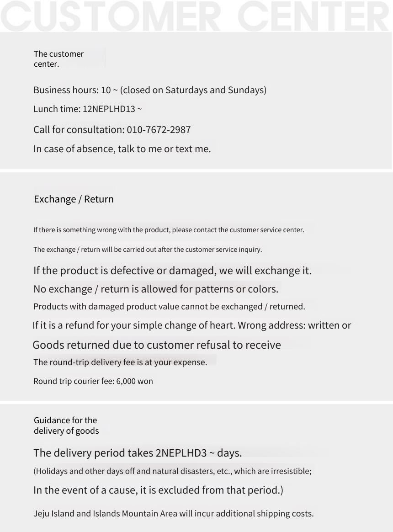
Task: Select 'The customer center.' section title
Action: click(x=58, y=59)
